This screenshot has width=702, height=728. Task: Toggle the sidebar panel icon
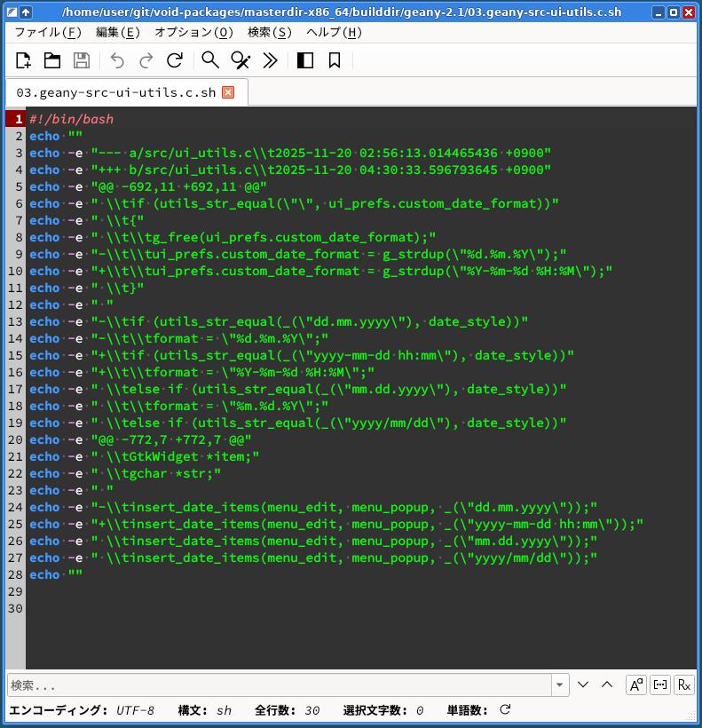click(x=304, y=60)
